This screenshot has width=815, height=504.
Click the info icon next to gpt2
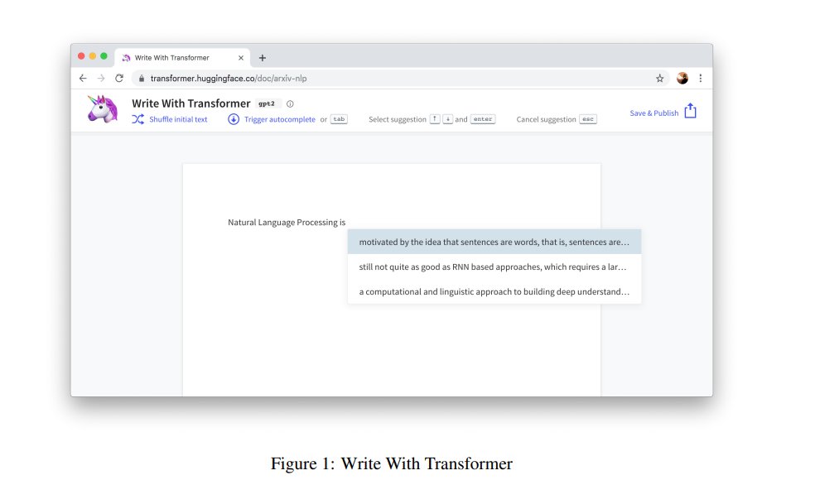pyautogui.click(x=290, y=104)
